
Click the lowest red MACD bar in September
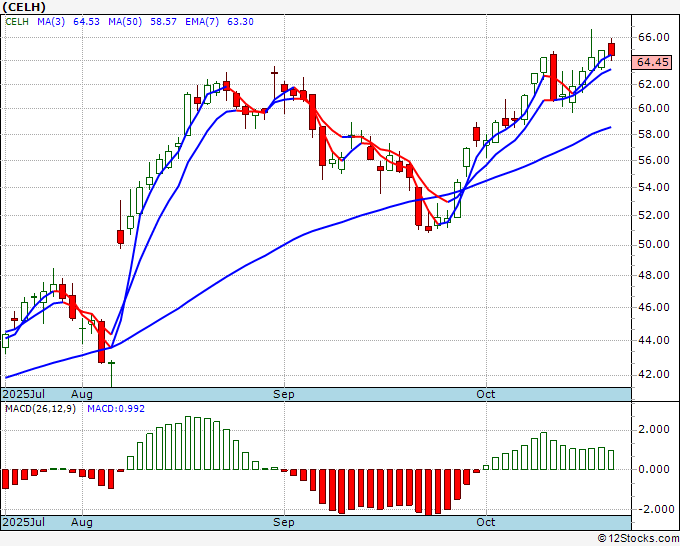pyautogui.click(x=428, y=492)
